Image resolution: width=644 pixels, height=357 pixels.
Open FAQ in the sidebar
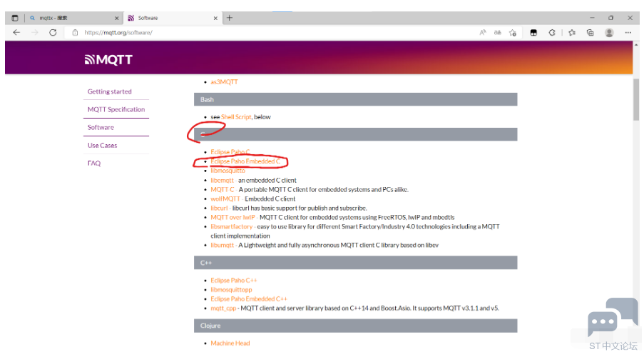pyautogui.click(x=94, y=164)
